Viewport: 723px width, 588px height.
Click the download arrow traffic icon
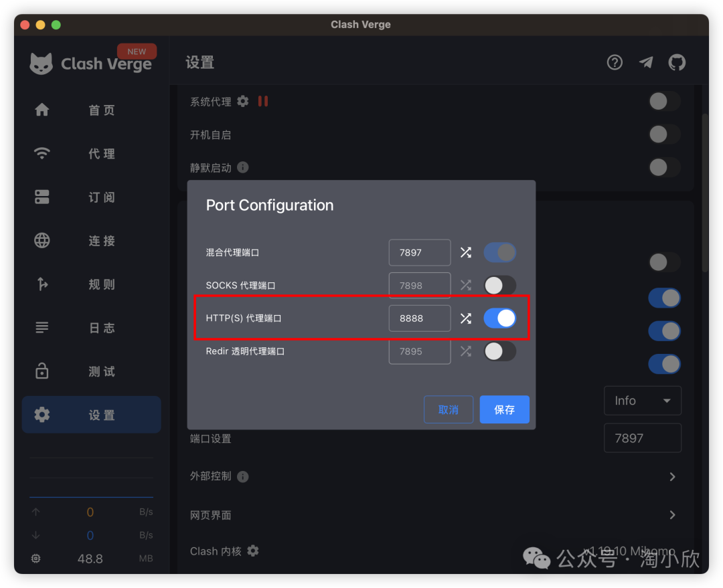point(36,535)
